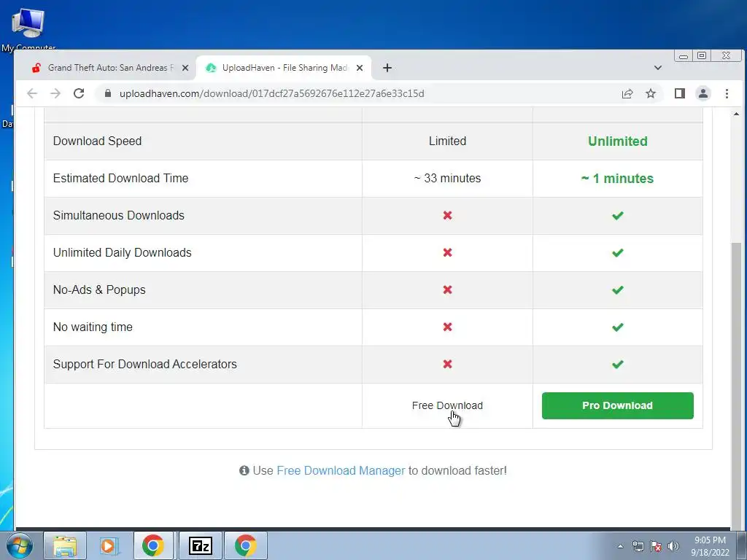Open the Chrome three-dot menu
This screenshot has width=747, height=560.
tap(727, 93)
